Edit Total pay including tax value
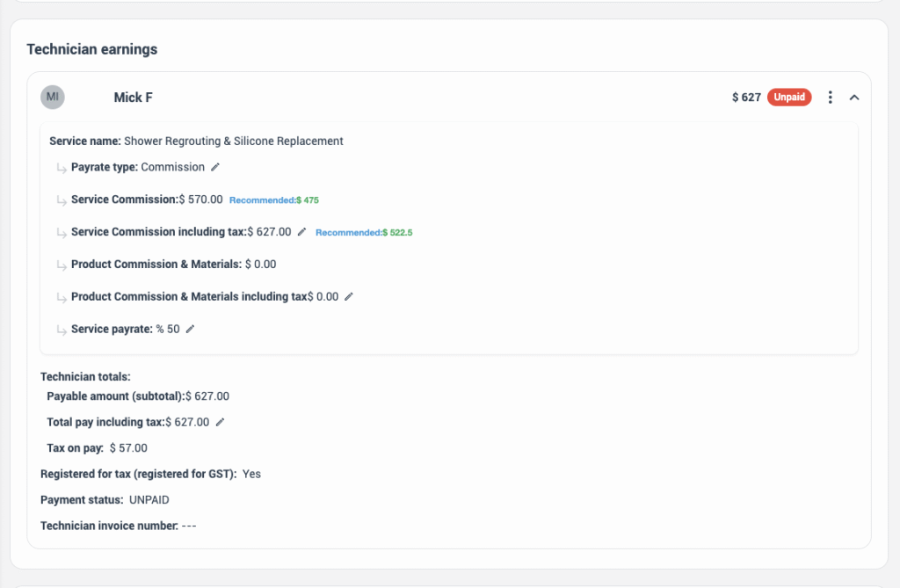The height and width of the screenshot is (588, 900). coord(220,423)
